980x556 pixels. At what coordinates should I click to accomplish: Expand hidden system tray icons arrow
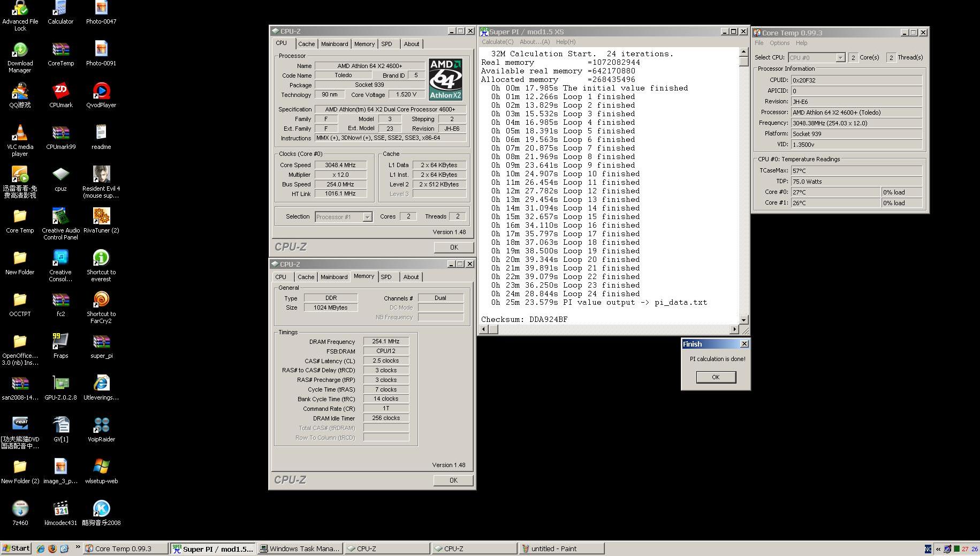click(x=938, y=549)
